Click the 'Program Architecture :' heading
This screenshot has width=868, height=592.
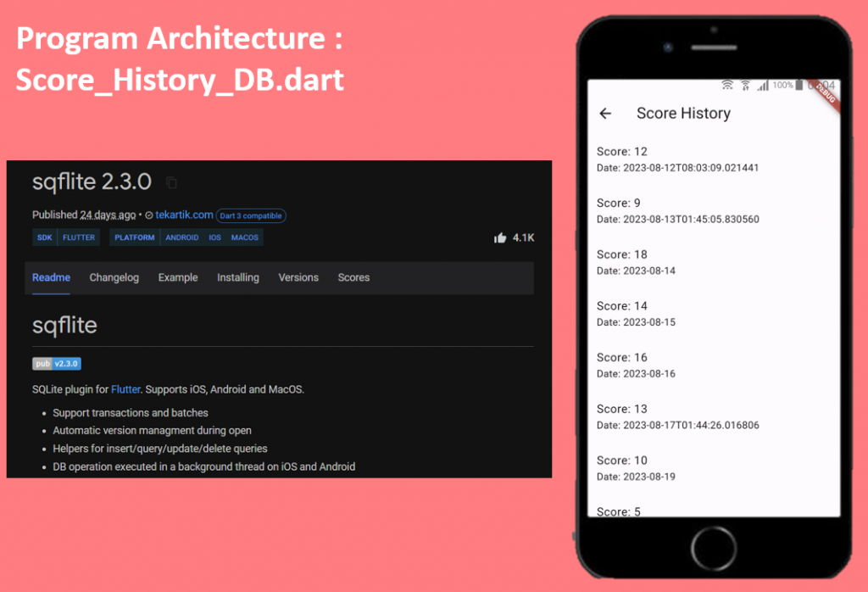[x=180, y=39]
